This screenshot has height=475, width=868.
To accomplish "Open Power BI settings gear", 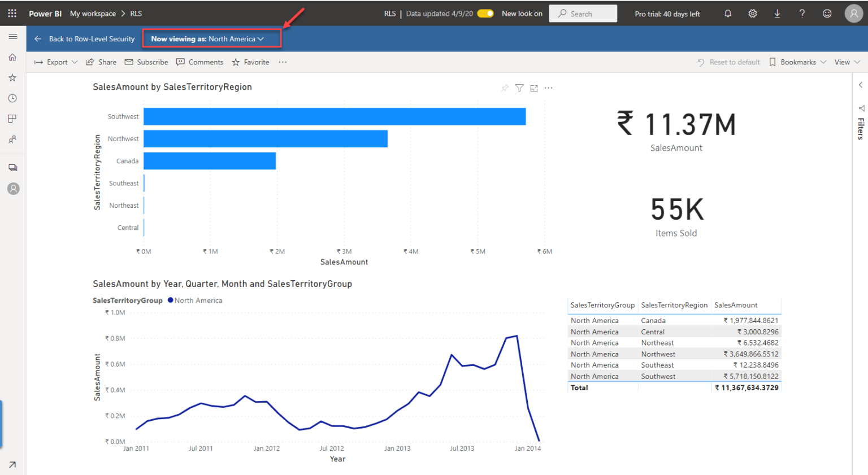I will tap(752, 13).
